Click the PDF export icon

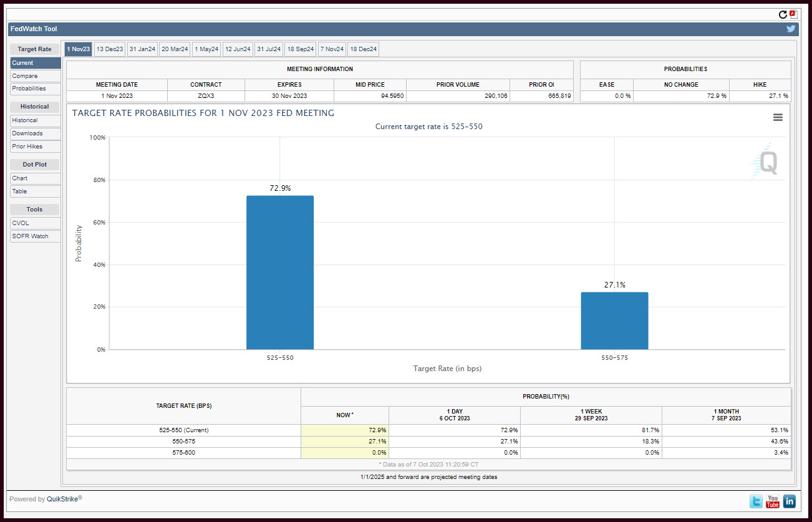point(793,14)
